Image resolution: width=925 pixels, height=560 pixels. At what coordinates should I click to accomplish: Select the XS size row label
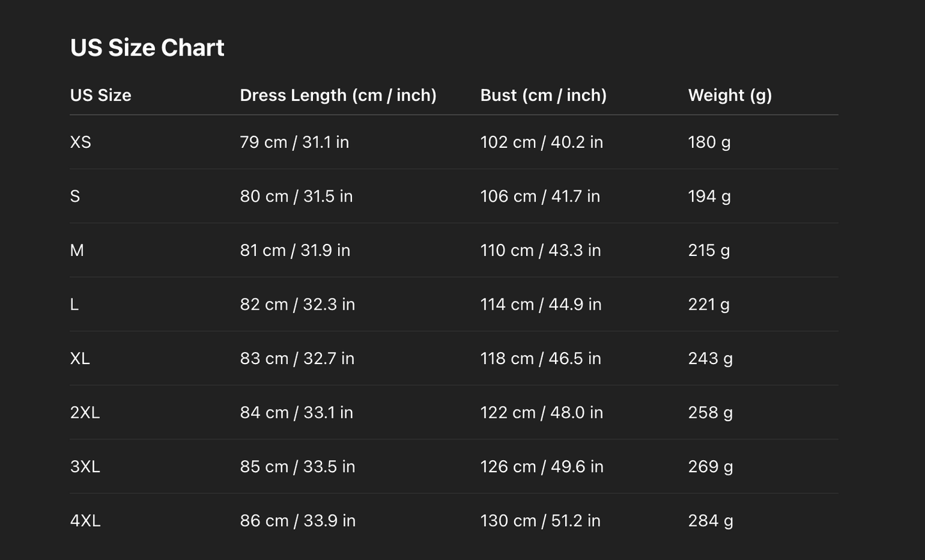point(81,142)
